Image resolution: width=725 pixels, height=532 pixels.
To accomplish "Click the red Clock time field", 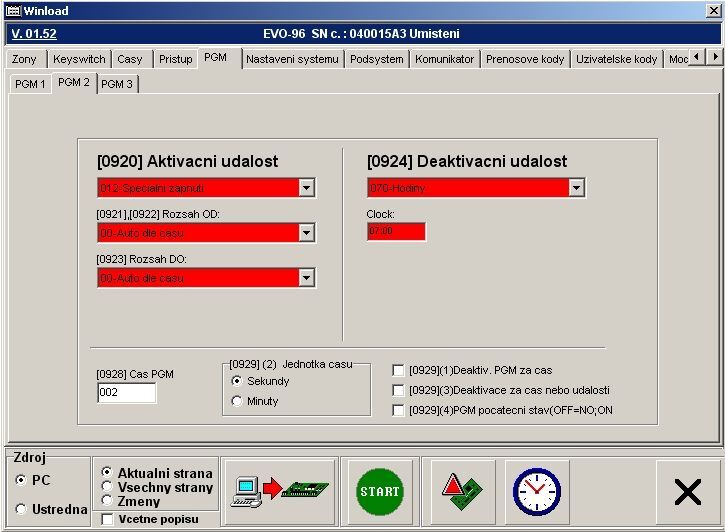I will click(396, 232).
